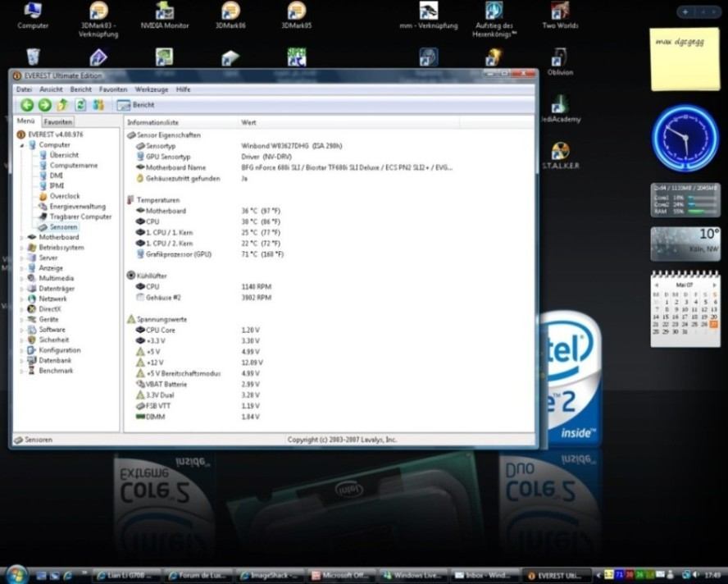Select Sensoren in the tree
Viewport: 728px width, 584px height.
pyautogui.click(x=64, y=227)
